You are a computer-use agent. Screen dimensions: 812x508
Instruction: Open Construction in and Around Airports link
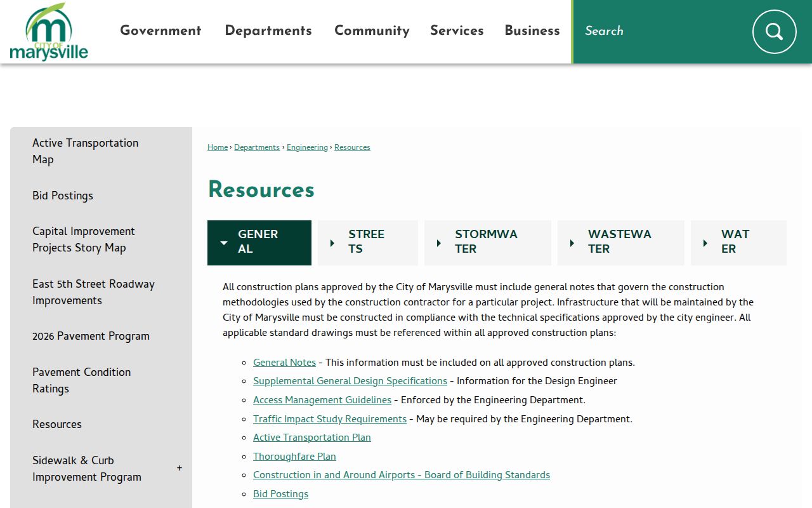coord(402,475)
